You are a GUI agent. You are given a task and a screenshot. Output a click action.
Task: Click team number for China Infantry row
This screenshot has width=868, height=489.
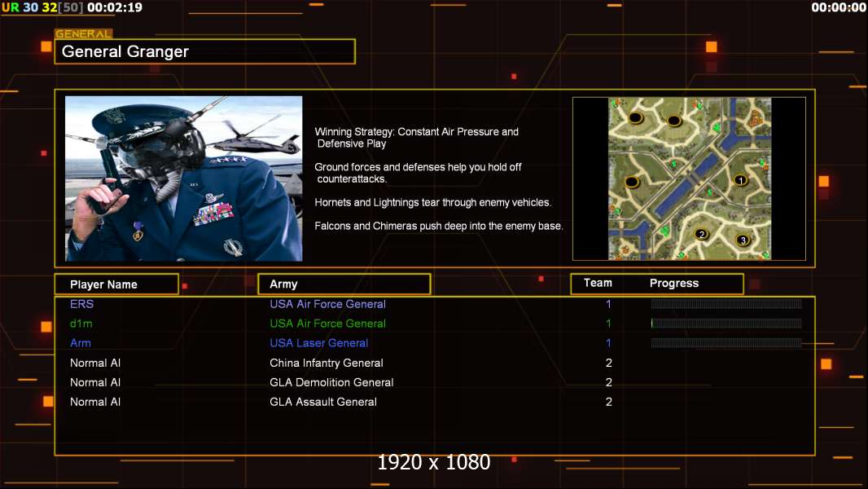point(609,363)
